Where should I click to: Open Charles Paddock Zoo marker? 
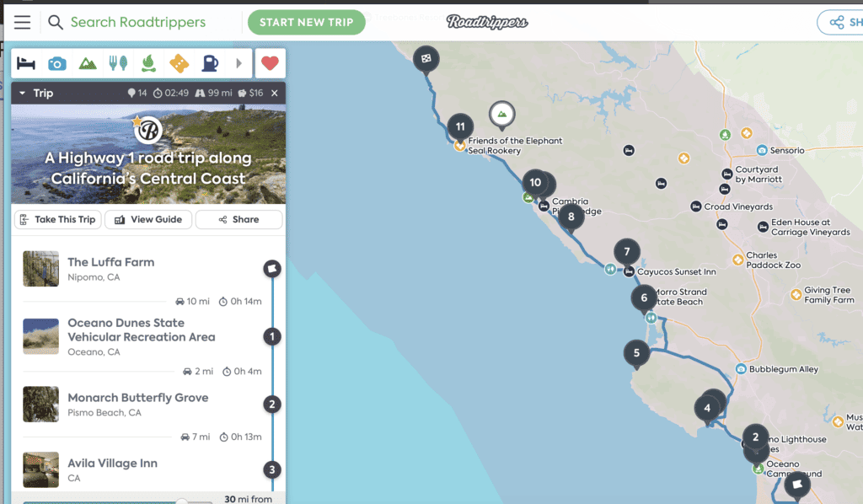tap(738, 260)
